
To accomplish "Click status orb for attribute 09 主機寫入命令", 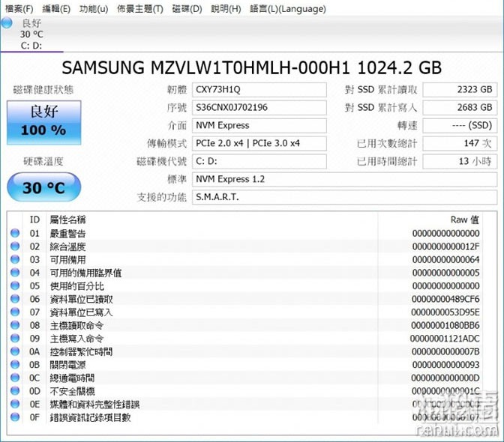I will coord(15,339).
